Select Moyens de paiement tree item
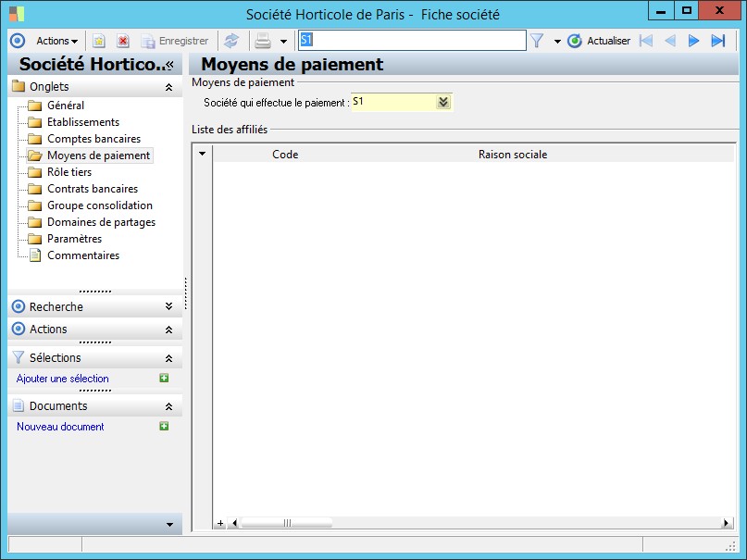The height and width of the screenshot is (560, 747). click(x=98, y=156)
